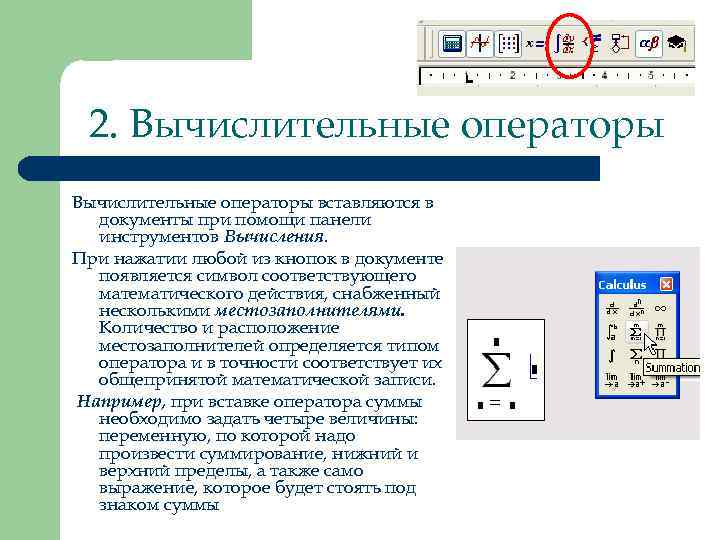Click the 'Summation' tooltip label

click(672, 368)
